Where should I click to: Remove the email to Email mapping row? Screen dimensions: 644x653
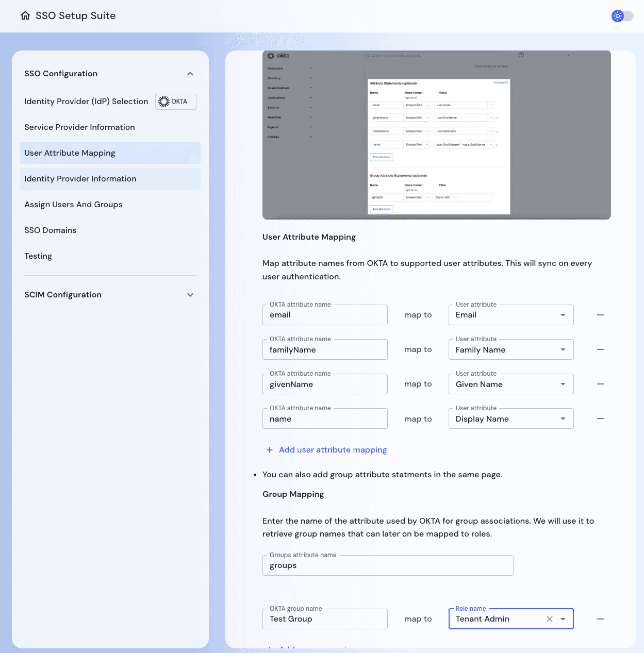pyautogui.click(x=600, y=314)
